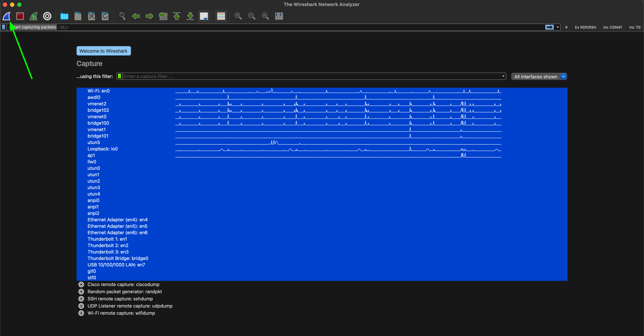This screenshot has height=336, width=644.
Task: Reload the capture file icon
Action: pyautogui.click(x=105, y=16)
